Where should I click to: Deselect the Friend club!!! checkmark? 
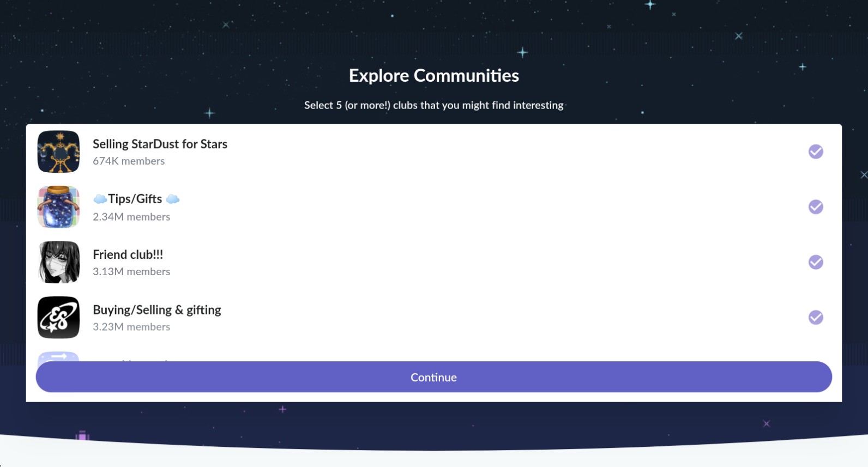pyautogui.click(x=815, y=262)
